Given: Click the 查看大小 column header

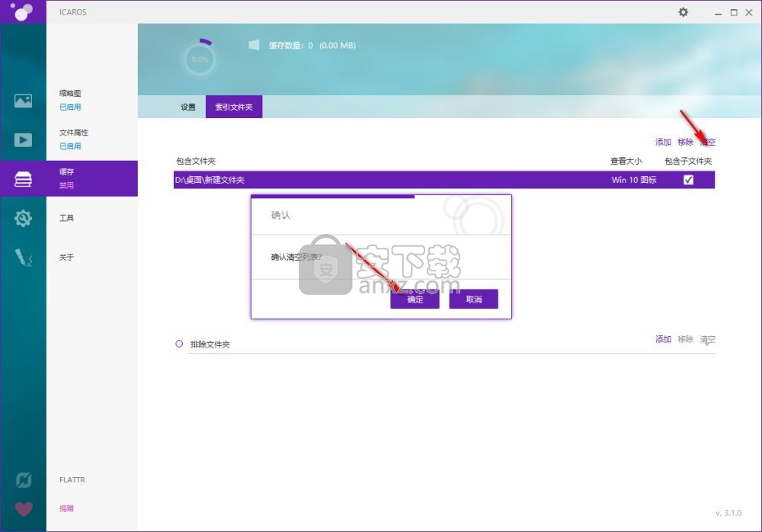Looking at the screenshot, I should click(x=626, y=161).
